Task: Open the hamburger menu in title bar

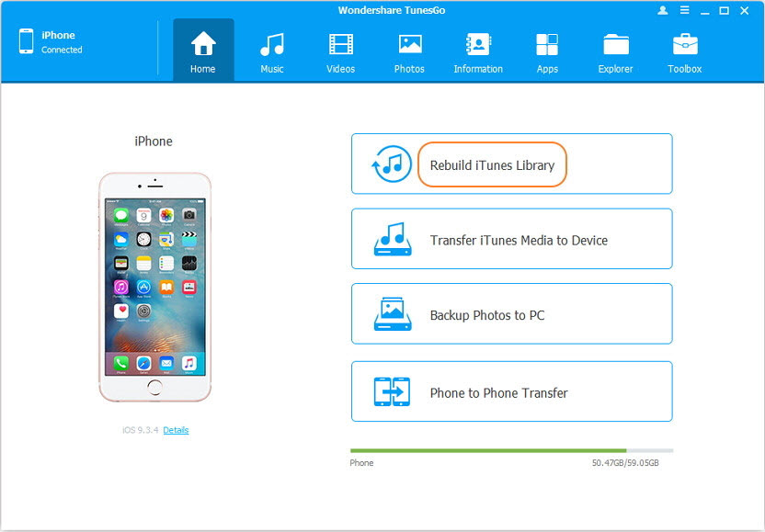Action: [683, 11]
